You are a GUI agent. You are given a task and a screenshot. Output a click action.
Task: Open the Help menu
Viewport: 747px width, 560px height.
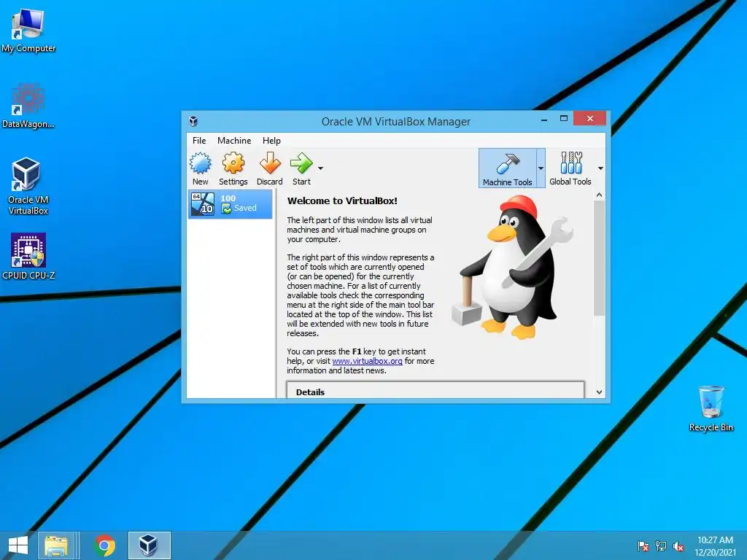271,141
